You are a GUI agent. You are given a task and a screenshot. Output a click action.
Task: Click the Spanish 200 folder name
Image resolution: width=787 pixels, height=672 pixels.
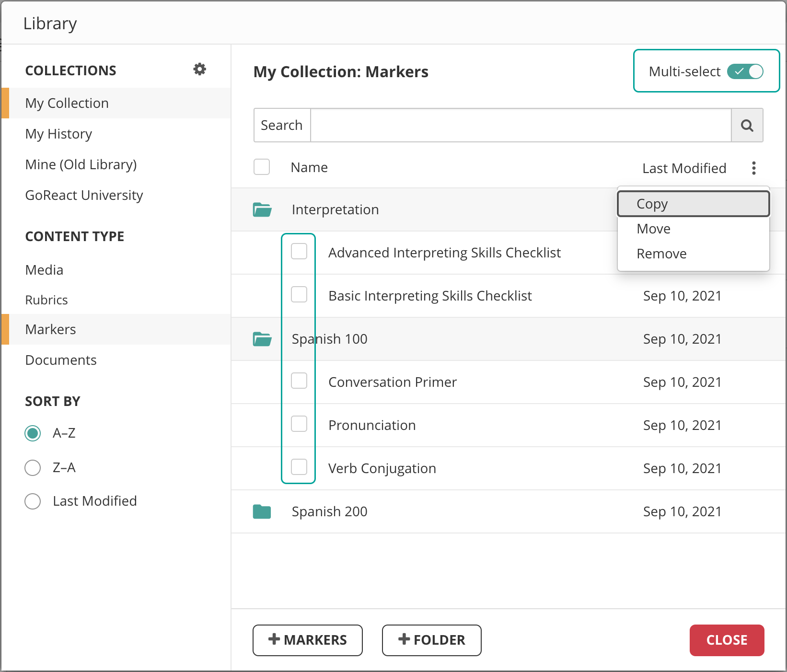pos(329,511)
